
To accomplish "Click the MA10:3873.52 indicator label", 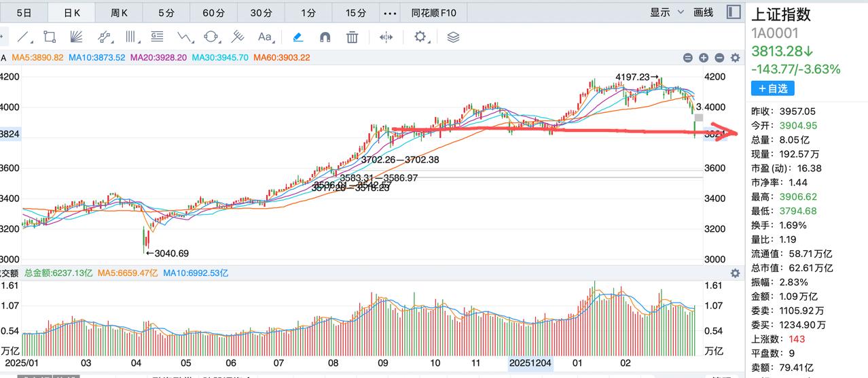I will click(97, 58).
